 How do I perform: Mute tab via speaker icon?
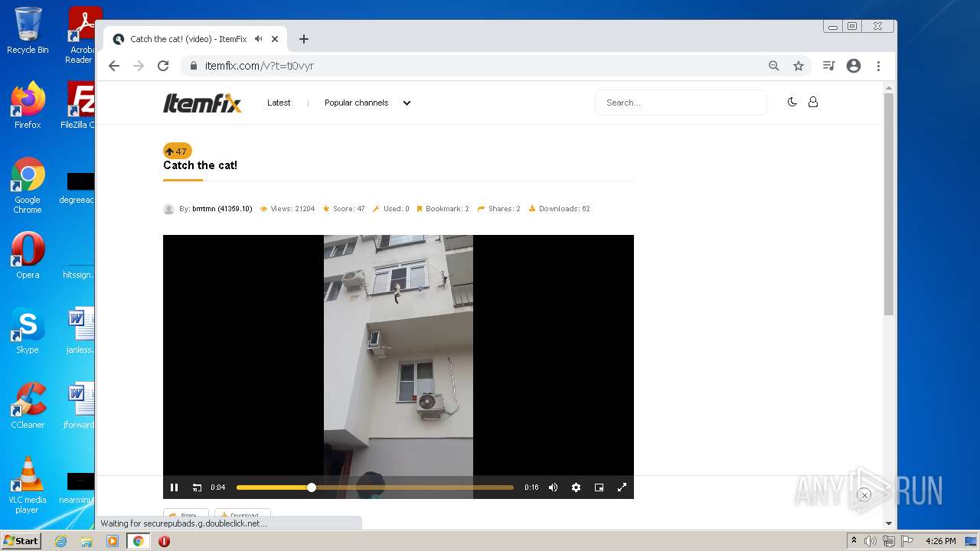pos(259,38)
